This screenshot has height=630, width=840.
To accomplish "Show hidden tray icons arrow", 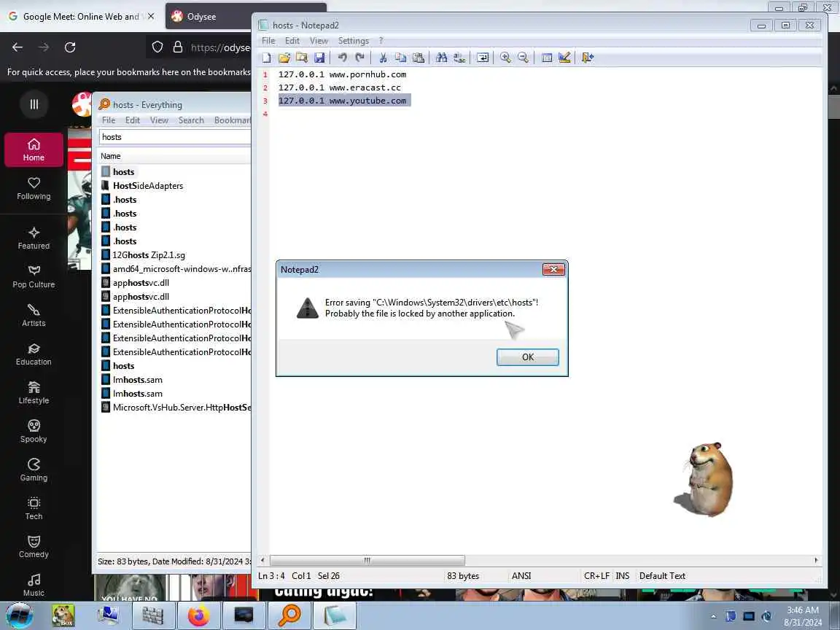I will pyautogui.click(x=713, y=617).
